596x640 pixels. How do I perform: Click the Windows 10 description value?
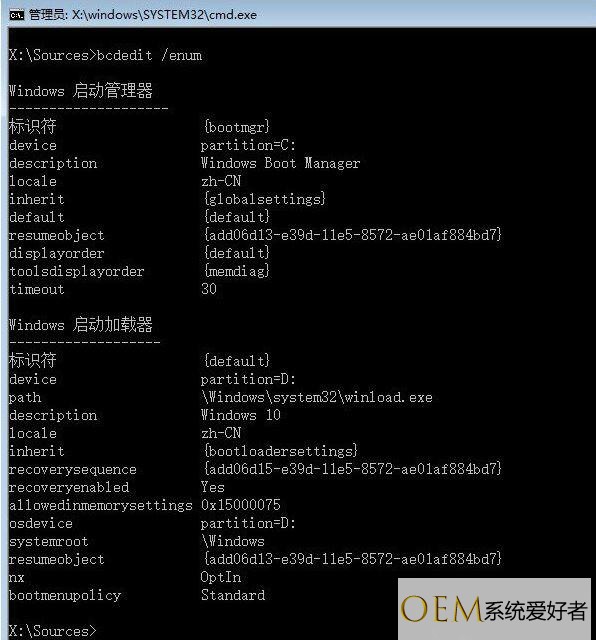click(240, 415)
